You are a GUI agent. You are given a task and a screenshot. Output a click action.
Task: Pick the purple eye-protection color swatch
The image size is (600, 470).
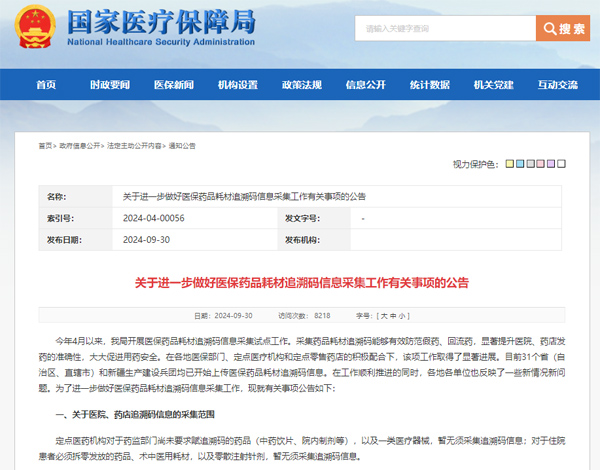551,163
